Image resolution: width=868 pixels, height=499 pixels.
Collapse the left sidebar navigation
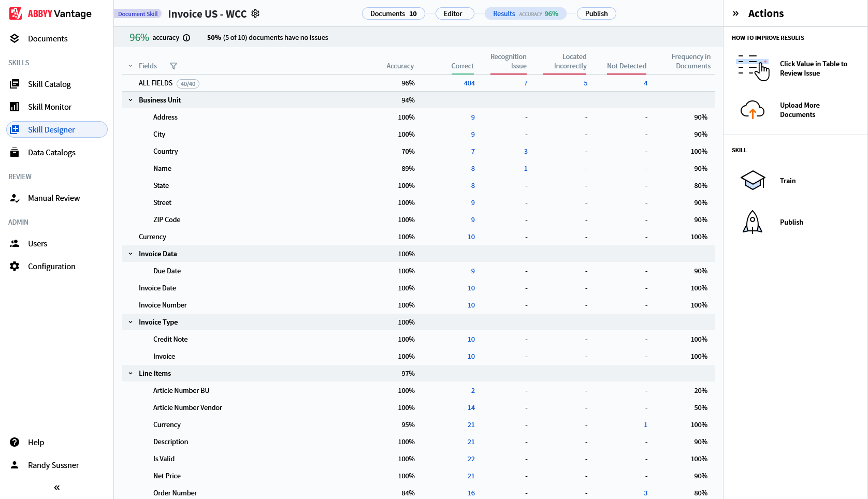tap(56, 488)
